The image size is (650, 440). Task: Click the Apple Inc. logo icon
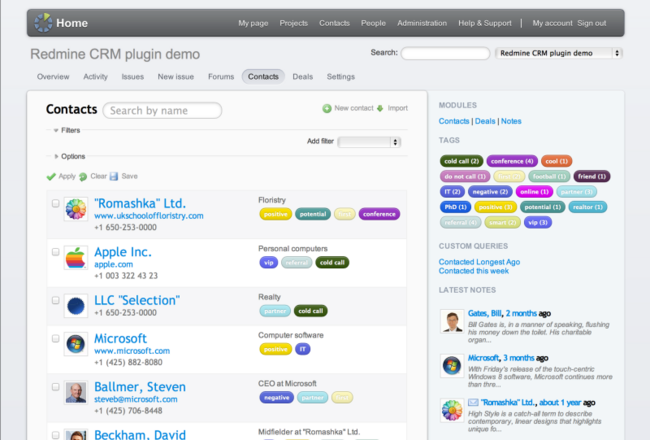coord(76,260)
